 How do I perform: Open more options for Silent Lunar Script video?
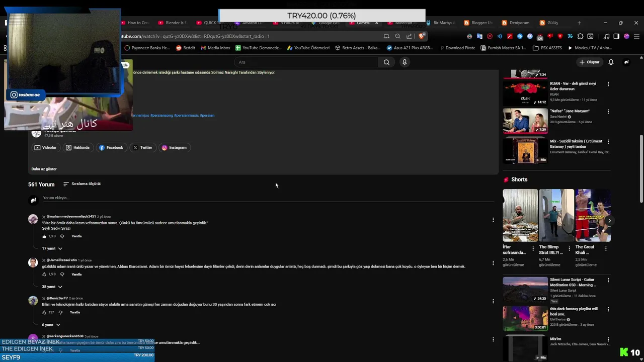(x=608, y=280)
